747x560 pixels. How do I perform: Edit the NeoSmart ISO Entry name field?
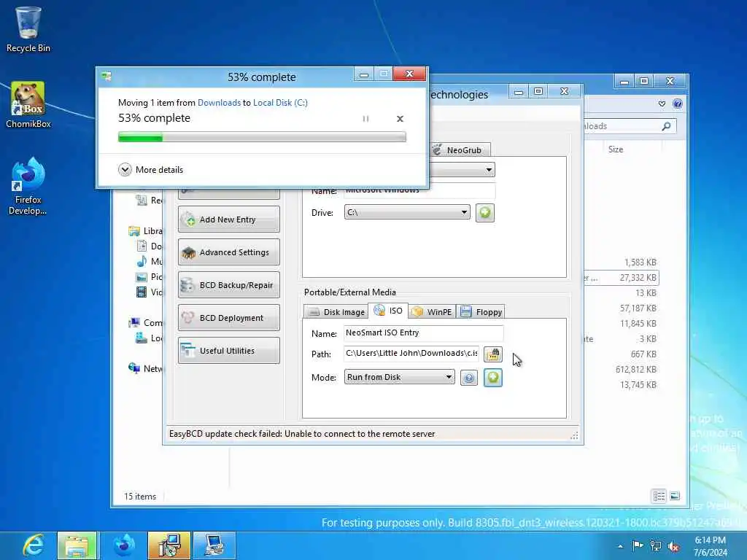click(x=424, y=332)
